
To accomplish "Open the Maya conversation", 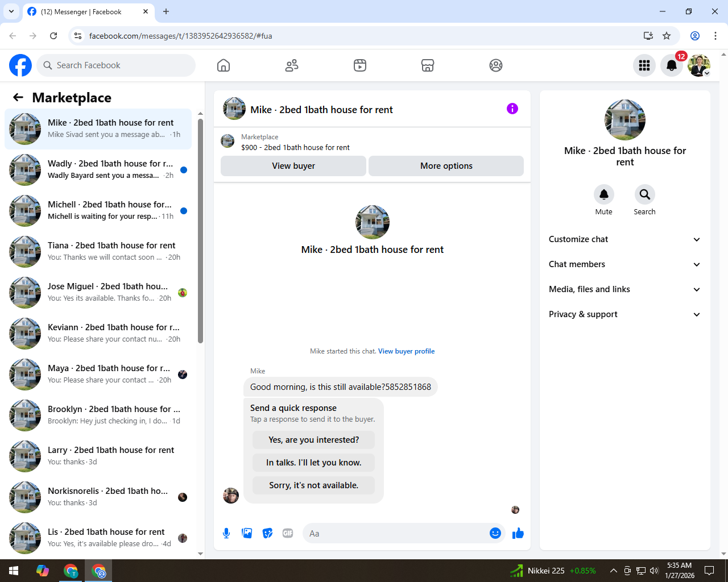I will click(x=98, y=375).
